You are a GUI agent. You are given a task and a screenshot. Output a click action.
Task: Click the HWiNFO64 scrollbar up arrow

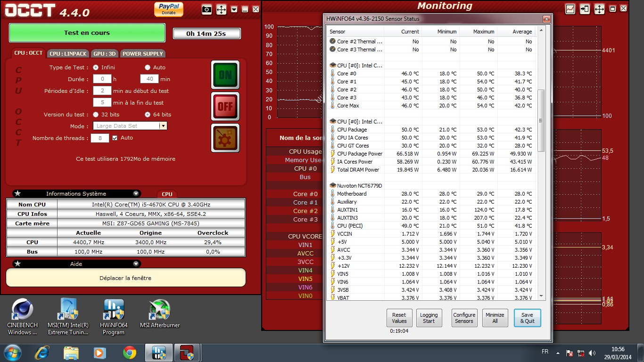pos(541,30)
